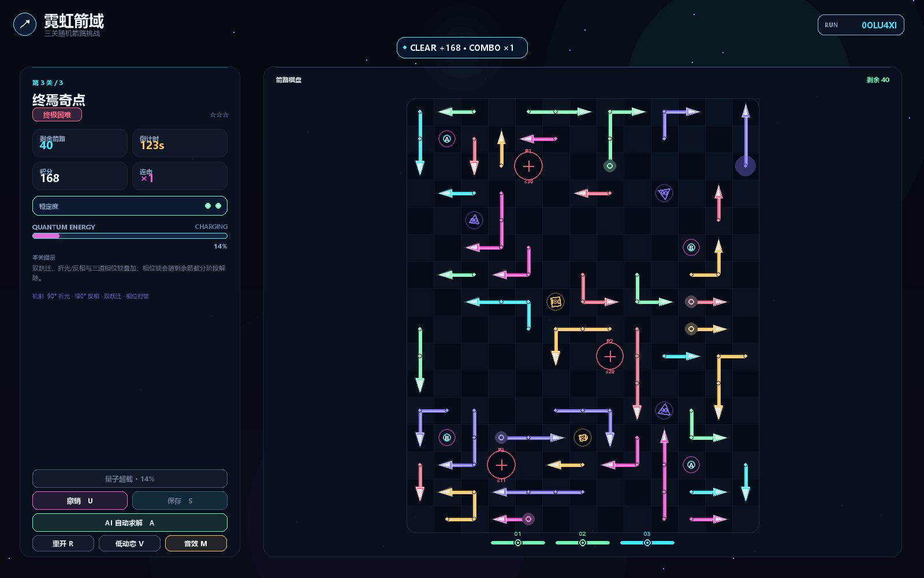Click the B warp node beside the purple down-turning arrow
The height and width of the screenshot is (578, 924).
(447, 438)
